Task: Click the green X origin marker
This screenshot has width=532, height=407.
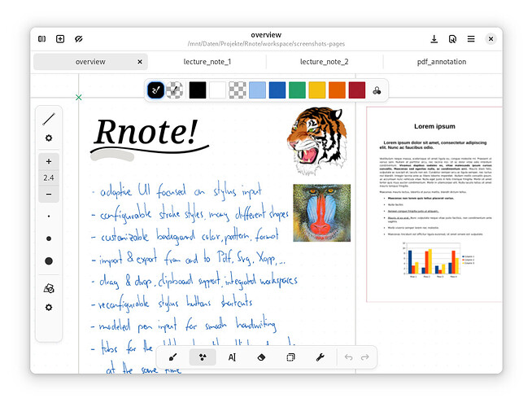Action: (79, 98)
